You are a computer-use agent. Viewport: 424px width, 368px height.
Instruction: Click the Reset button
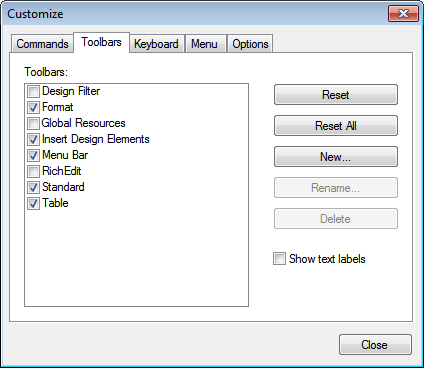336,95
